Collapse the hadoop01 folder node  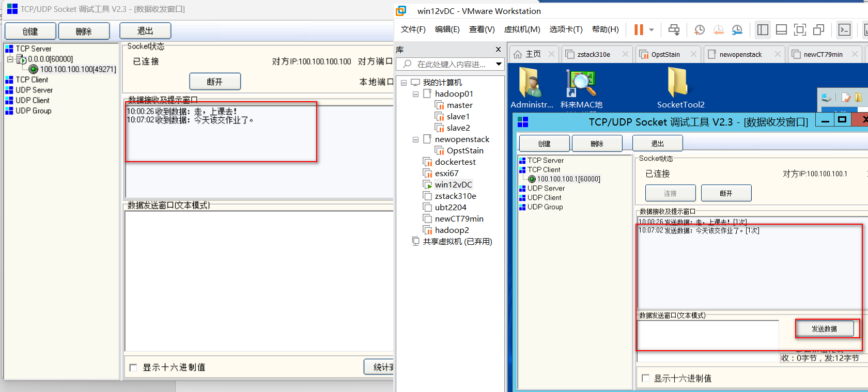[x=415, y=94]
